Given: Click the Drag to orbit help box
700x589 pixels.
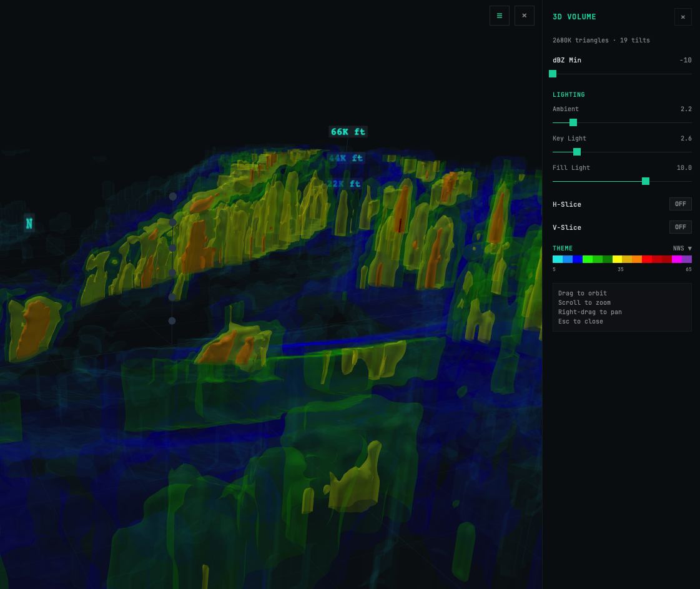Looking at the screenshot, I should tap(621, 307).
